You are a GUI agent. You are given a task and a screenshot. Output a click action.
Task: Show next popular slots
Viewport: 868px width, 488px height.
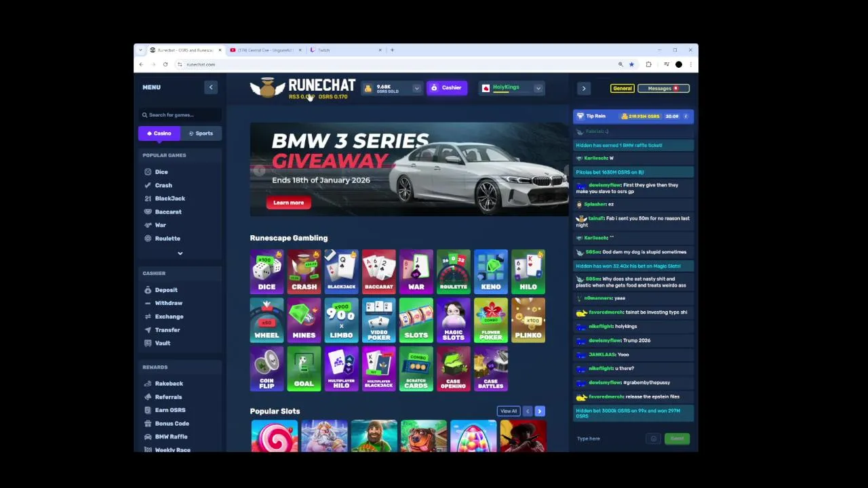click(x=539, y=411)
